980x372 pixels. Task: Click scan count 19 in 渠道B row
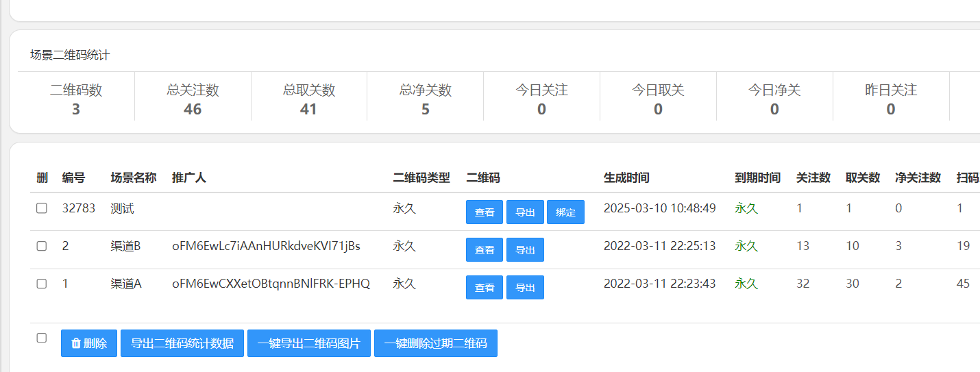coord(964,246)
